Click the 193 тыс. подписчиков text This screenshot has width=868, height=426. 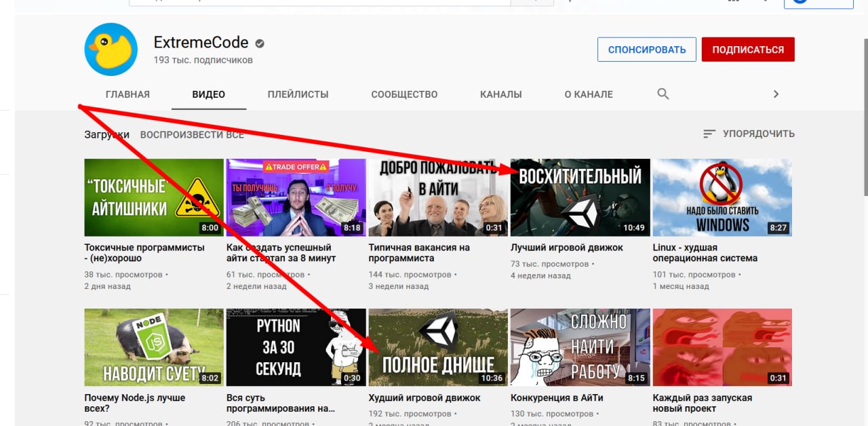(203, 60)
